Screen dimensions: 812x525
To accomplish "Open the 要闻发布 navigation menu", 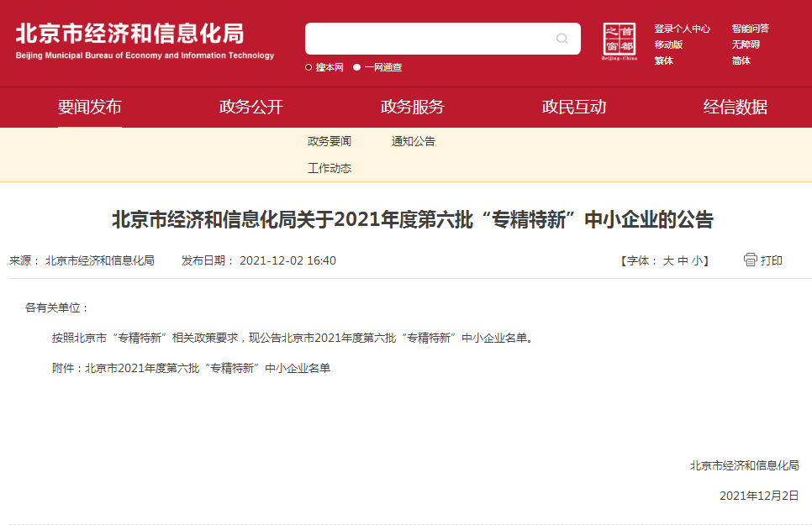I will click(x=90, y=107).
